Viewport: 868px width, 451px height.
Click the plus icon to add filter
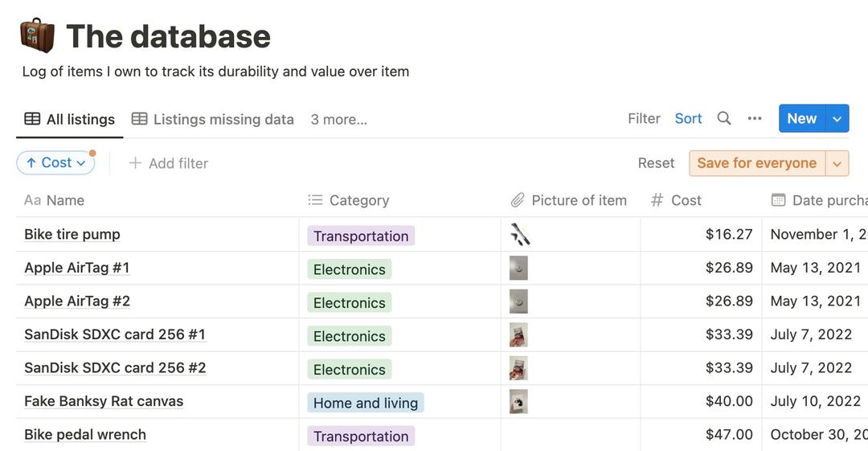pos(135,163)
